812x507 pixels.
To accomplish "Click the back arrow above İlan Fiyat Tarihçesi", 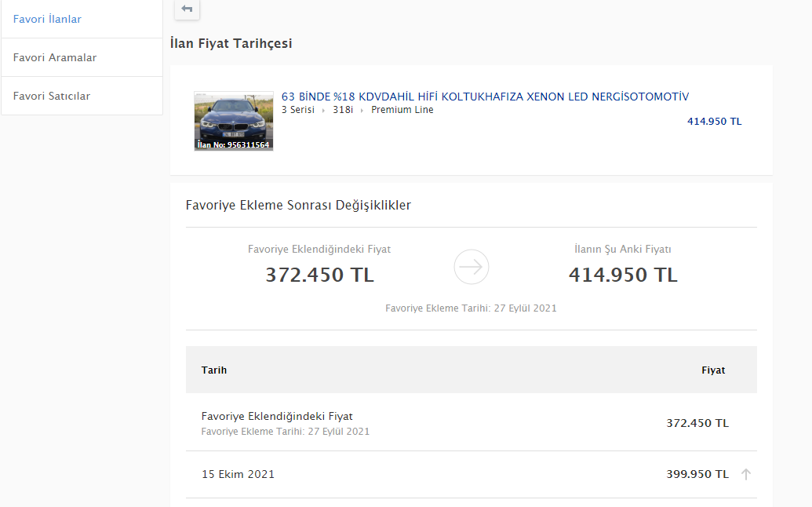I will coord(187,10).
